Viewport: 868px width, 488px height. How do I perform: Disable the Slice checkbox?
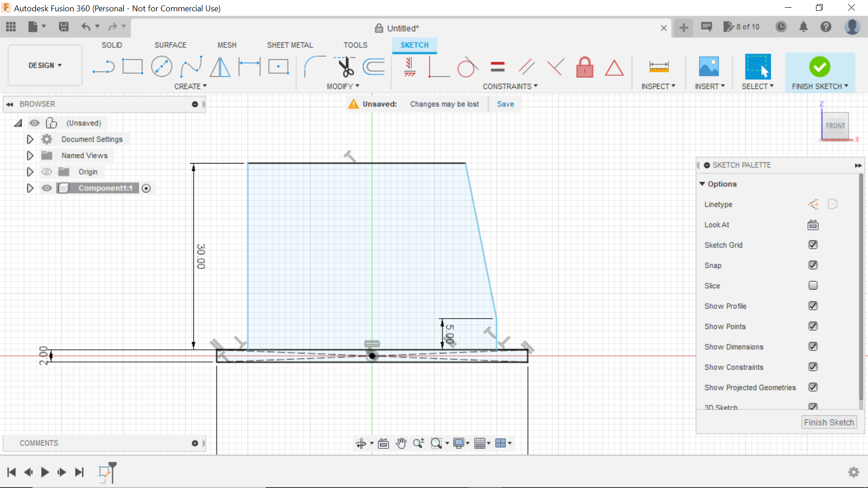click(812, 286)
